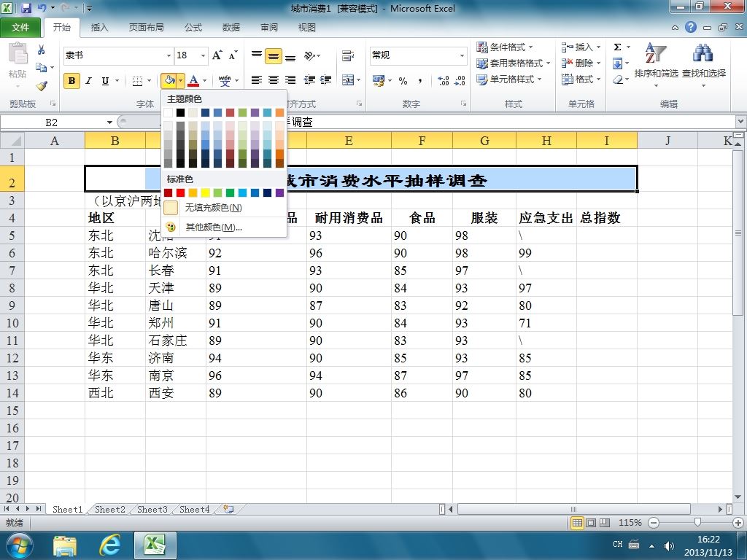Open the Clear eraser tool
Screen dimensions: 747x560
pos(618,79)
